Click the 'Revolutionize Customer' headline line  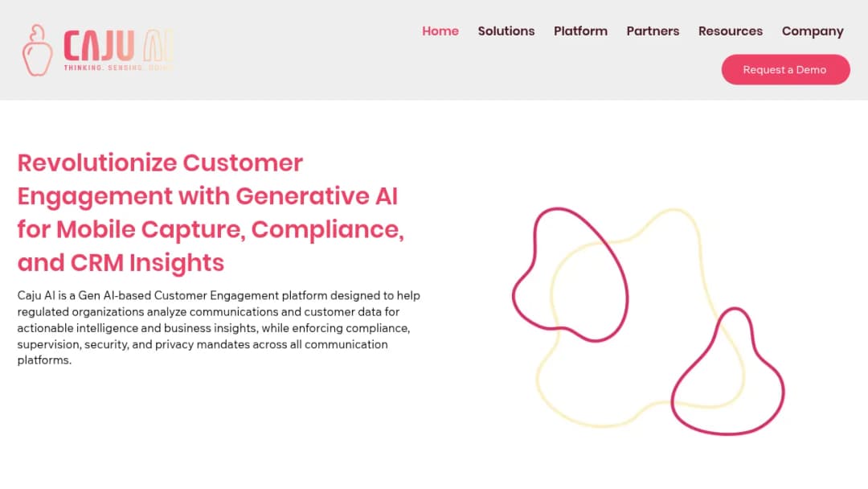point(160,162)
